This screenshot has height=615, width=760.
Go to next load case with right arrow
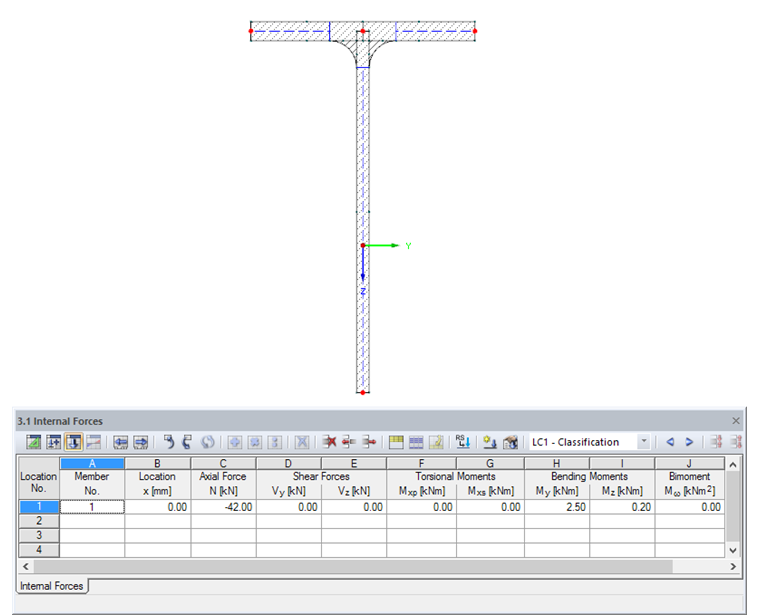click(x=689, y=442)
